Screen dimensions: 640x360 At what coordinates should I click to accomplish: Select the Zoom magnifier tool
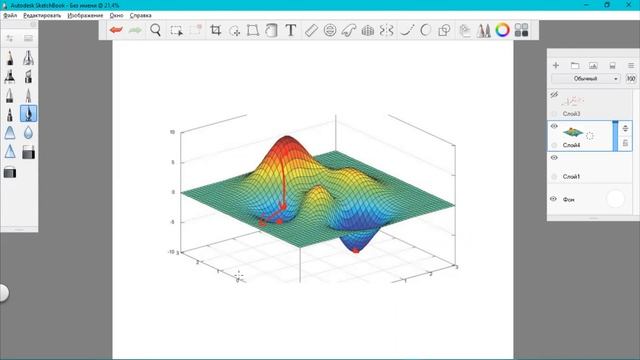coord(155,30)
